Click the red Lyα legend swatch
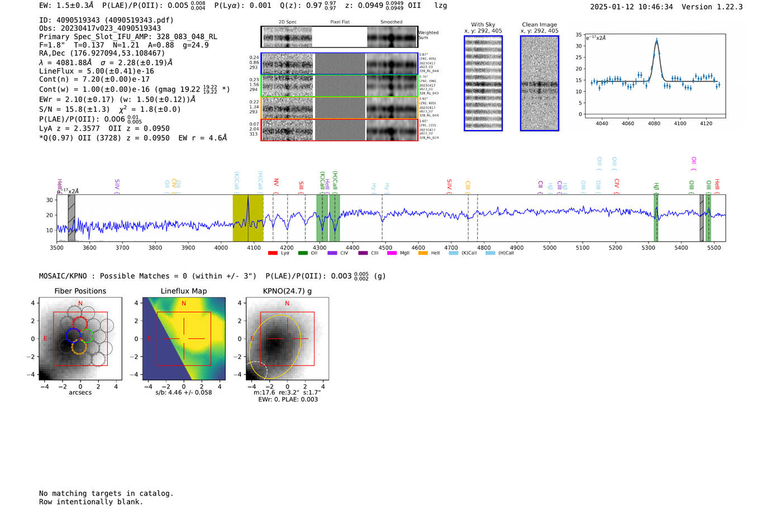Screen dimensions: 782x532 pyautogui.click(x=273, y=253)
